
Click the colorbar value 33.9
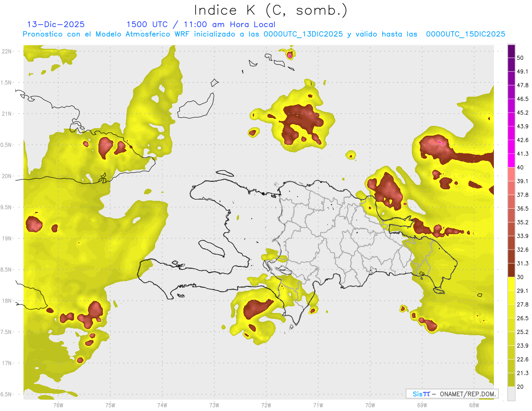523,236
